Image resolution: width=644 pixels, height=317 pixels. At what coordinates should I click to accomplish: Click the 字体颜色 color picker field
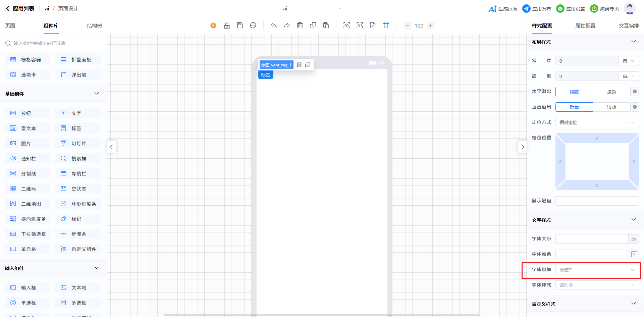pyautogui.click(x=591, y=254)
